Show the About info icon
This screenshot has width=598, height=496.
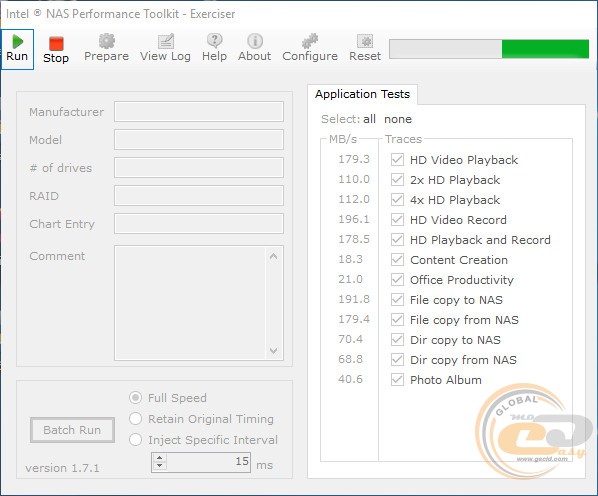255,41
